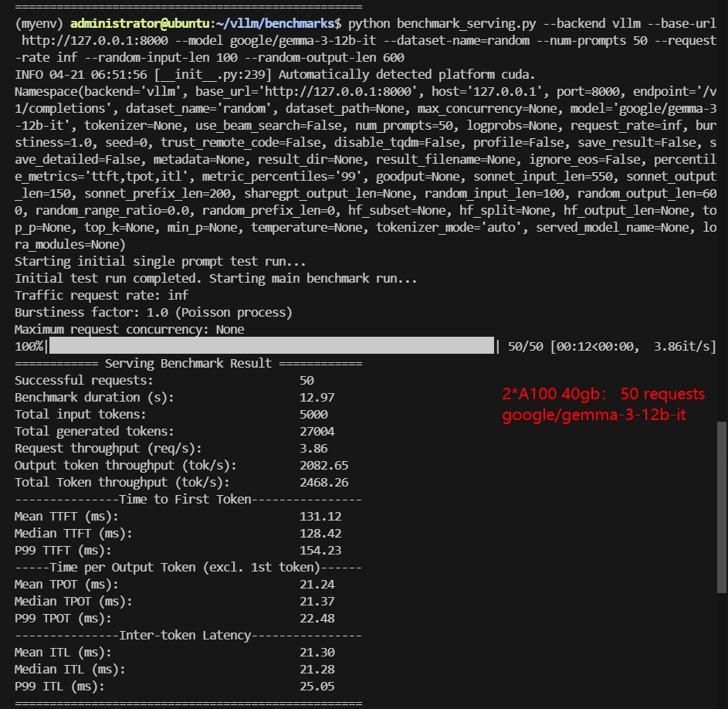Click the Total input tokens value 5000

click(x=313, y=415)
